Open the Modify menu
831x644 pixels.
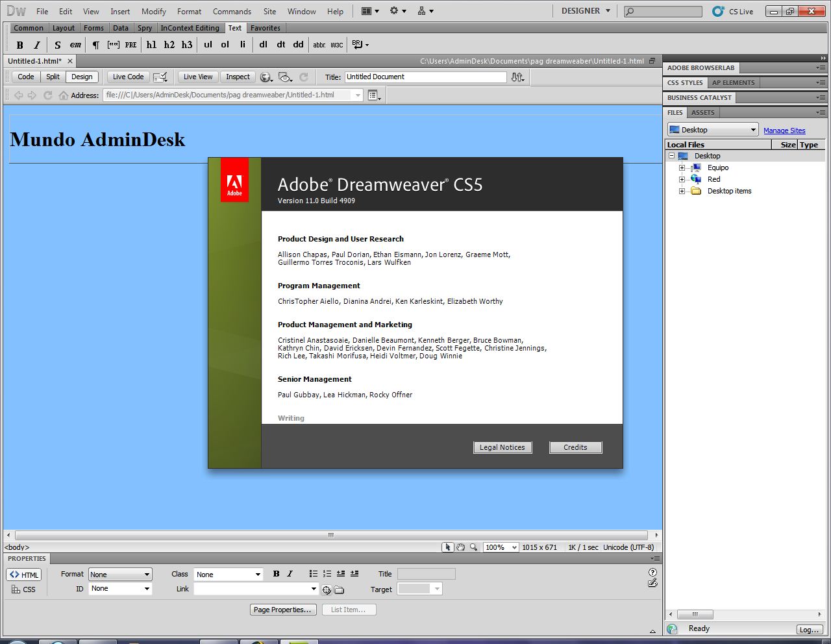tap(154, 12)
